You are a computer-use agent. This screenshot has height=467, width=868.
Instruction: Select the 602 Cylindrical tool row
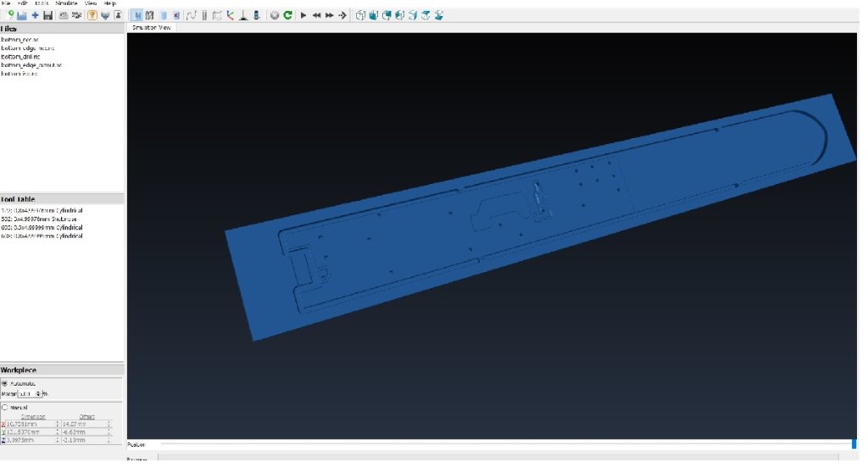(42, 227)
